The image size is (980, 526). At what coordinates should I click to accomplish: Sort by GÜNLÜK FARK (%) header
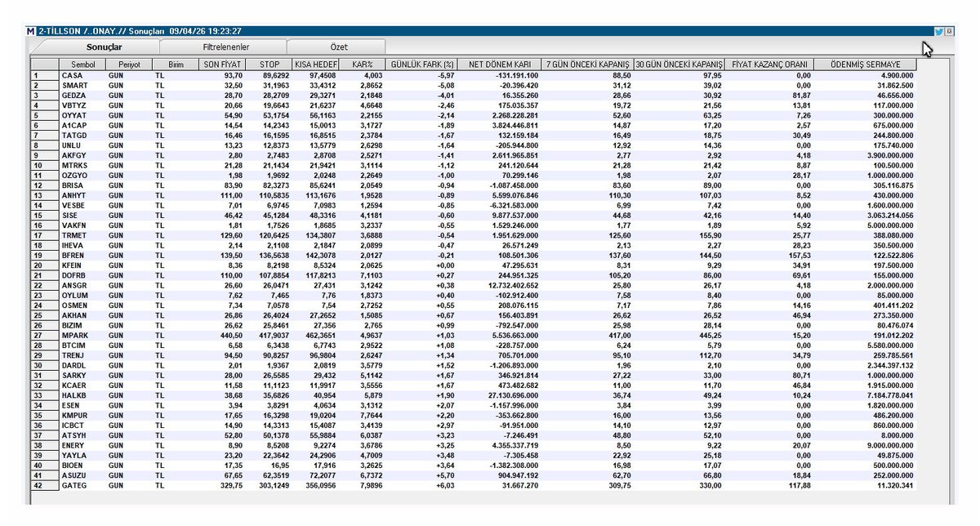pos(421,65)
